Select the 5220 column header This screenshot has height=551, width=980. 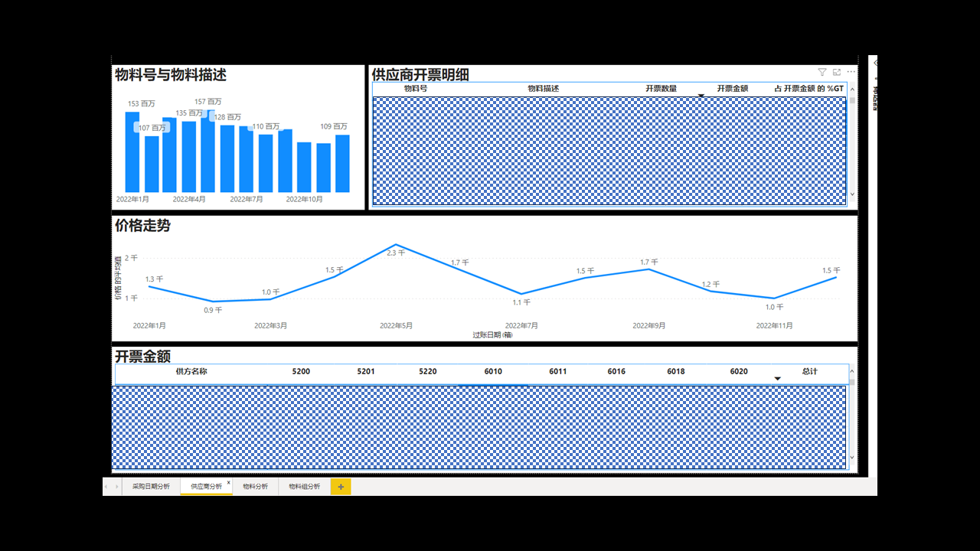428,372
